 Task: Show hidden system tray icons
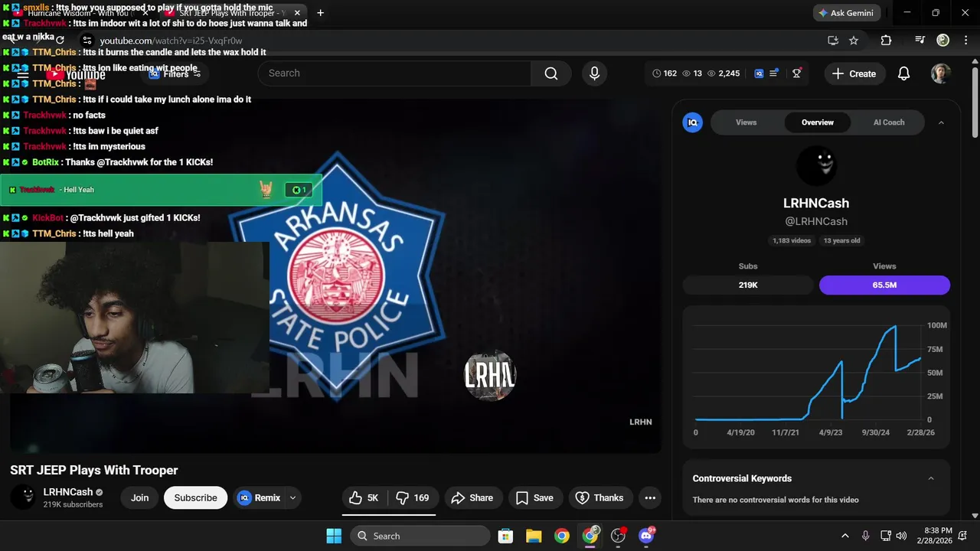click(845, 536)
